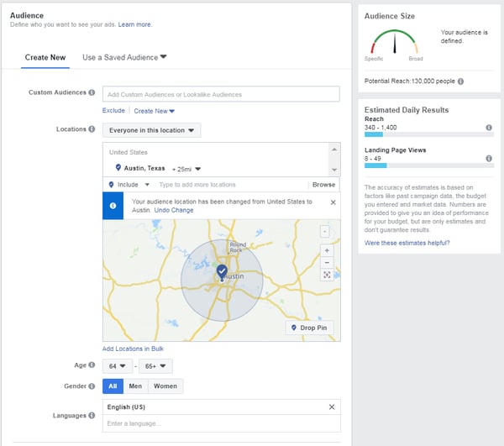Zoom out on the Austin map

click(x=327, y=263)
